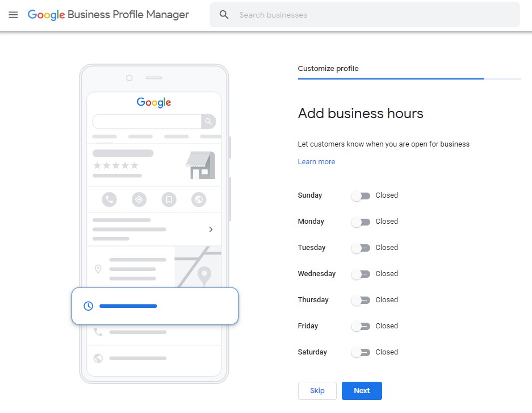Click the blue Next button

pos(362,391)
